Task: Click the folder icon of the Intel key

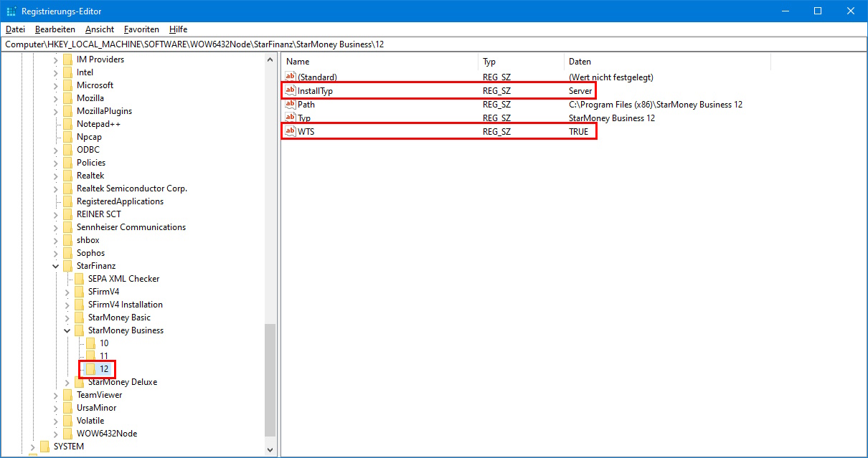Action: (x=67, y=72)
